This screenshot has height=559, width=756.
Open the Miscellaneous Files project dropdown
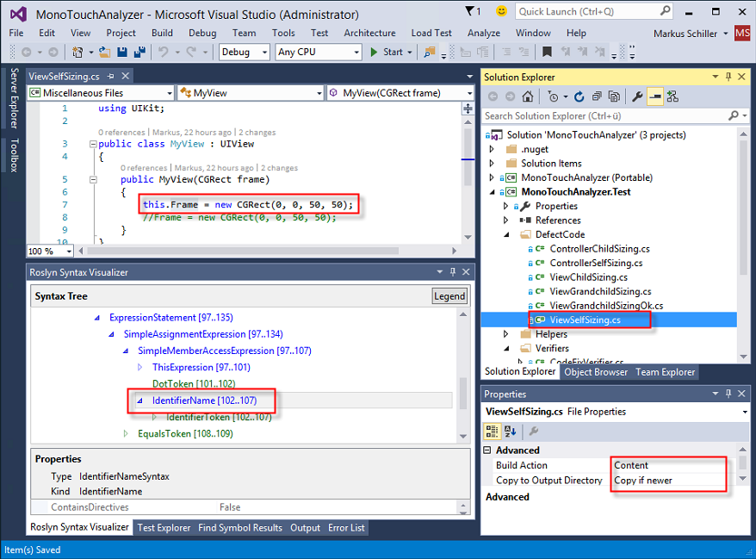[x=101, y=93]
